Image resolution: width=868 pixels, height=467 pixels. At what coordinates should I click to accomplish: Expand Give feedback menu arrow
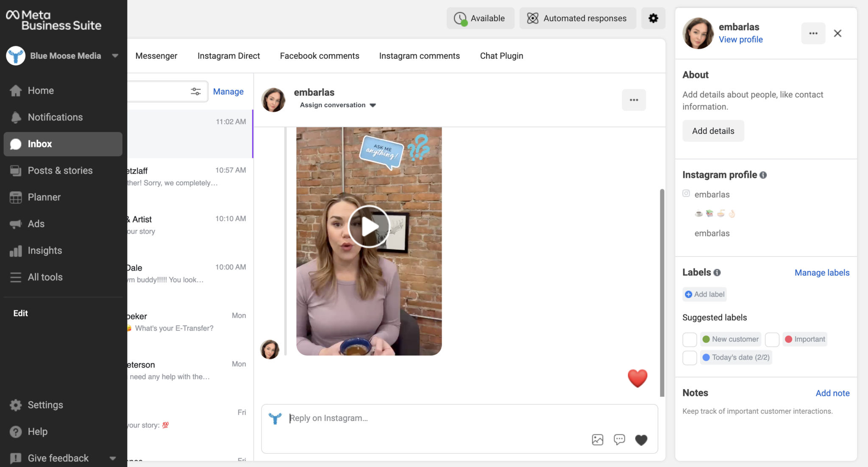pos(113,458)
